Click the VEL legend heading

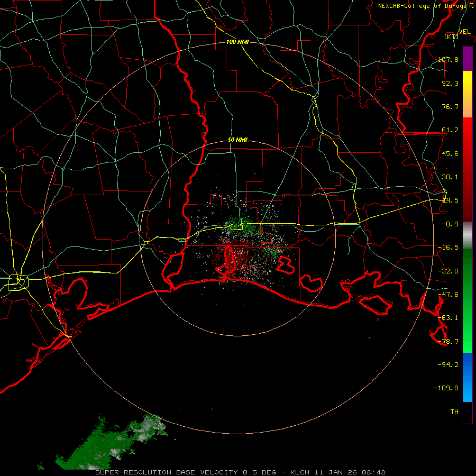tap(464, 32)
